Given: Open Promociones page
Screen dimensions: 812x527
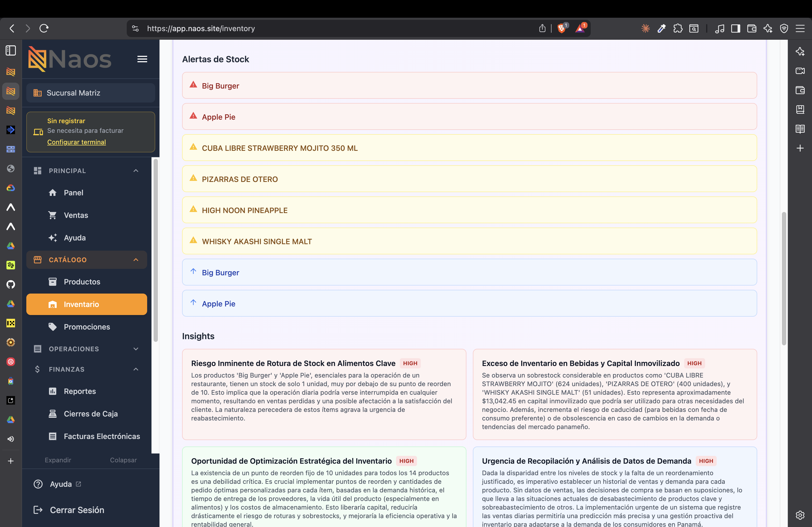Looking at the screenshot, I should pos(87,327).
